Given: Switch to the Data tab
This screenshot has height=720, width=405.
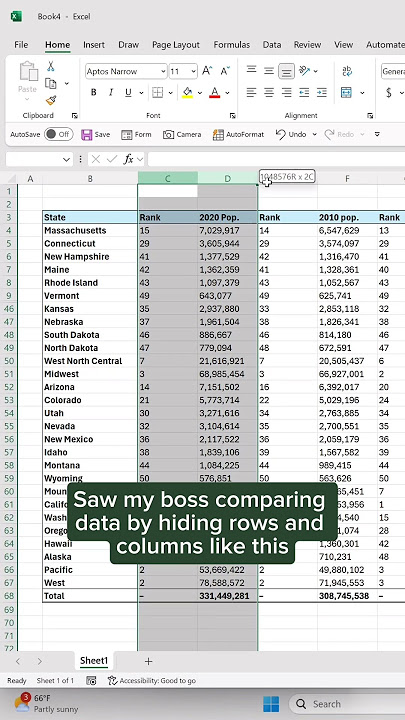Looking at the screenshot, I should coord(272,45).
